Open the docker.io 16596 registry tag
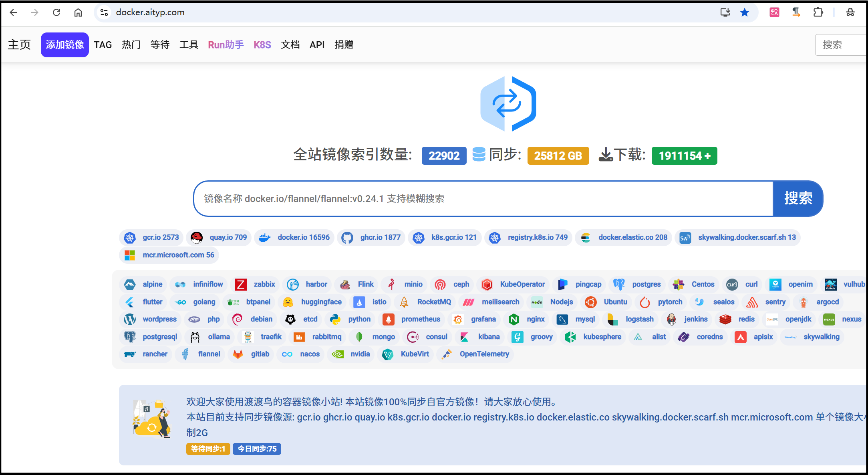868x475 pixels. click(x=294, y=237)
